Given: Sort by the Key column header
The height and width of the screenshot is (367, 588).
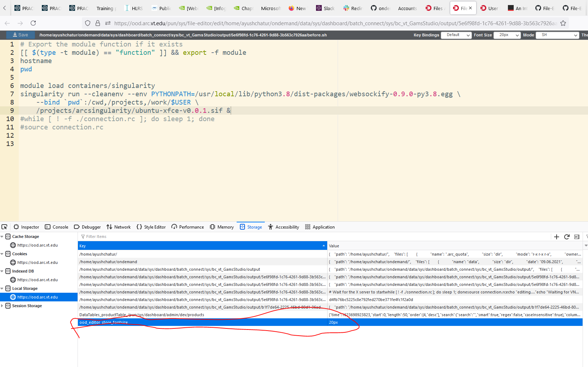Looking at the screenshot, I should click(x=202, y=246).
